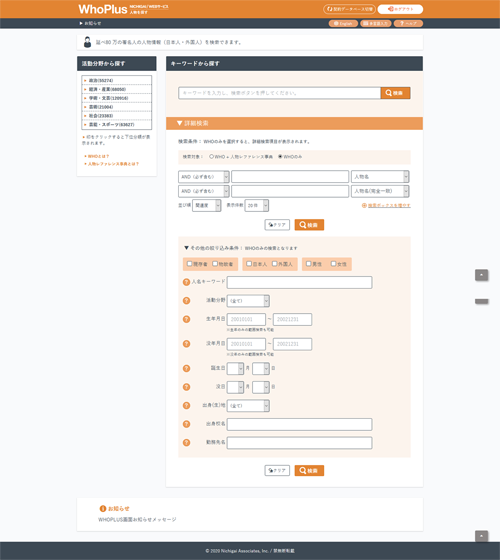Click the ヘルプ question-mark button in the header
Image resolution: width=500 pixels, height=560 pixels.
408,23
